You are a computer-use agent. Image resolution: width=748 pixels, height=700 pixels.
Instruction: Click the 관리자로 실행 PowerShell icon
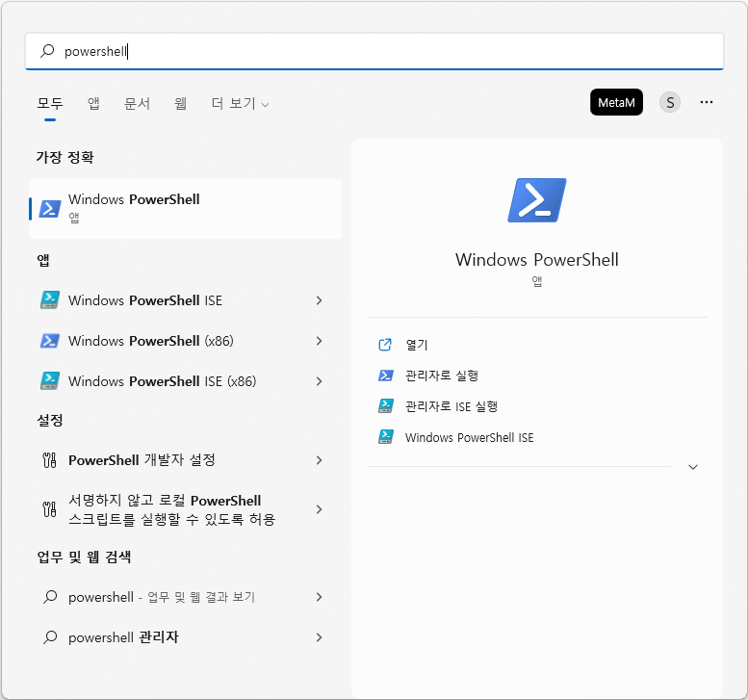(x=385, y=376)
